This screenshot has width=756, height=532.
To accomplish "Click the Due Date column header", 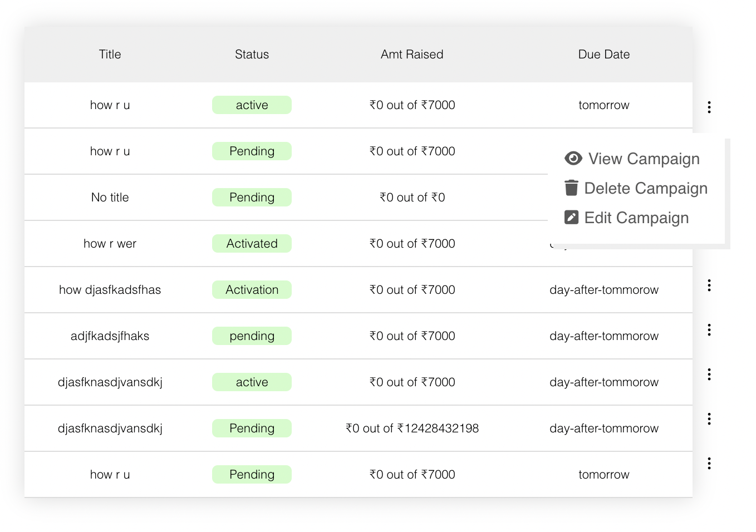I will 604,55.
